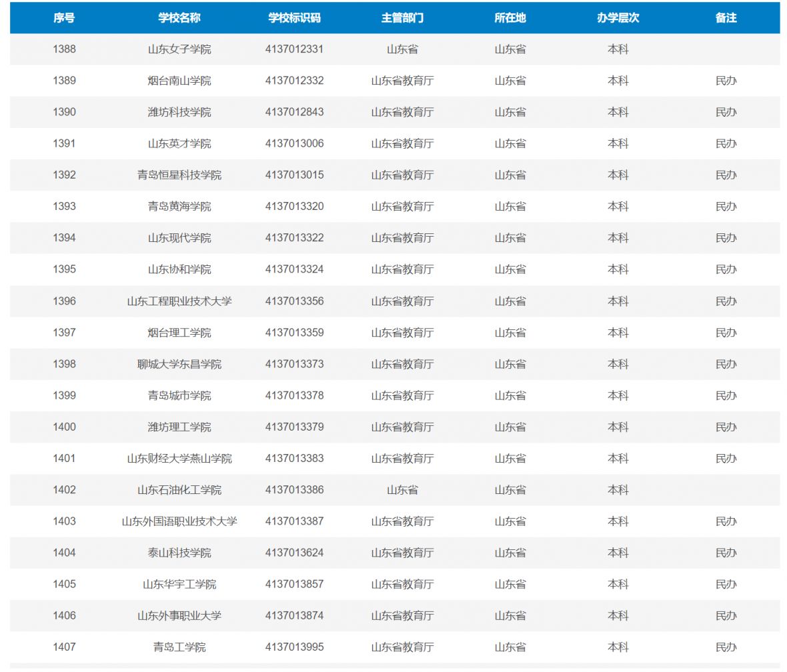Image resolution: width=787 pixels, height=672 pixels.
Task: Select school name 青岛恒星科技学院
Action: (179, 175)
